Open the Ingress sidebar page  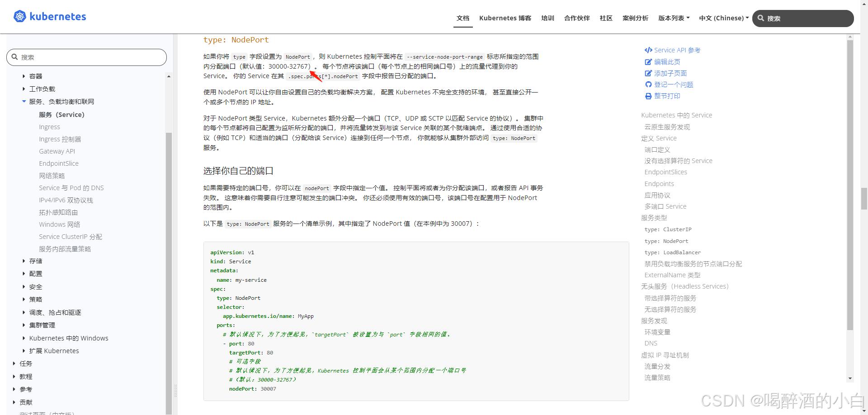pyautogui.click(x=49, y=127)
